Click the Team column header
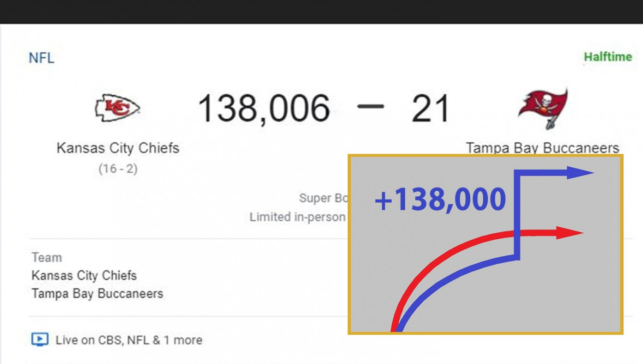Screen dimensions: 643x364 pyautogui.click(x=47, y=258)
